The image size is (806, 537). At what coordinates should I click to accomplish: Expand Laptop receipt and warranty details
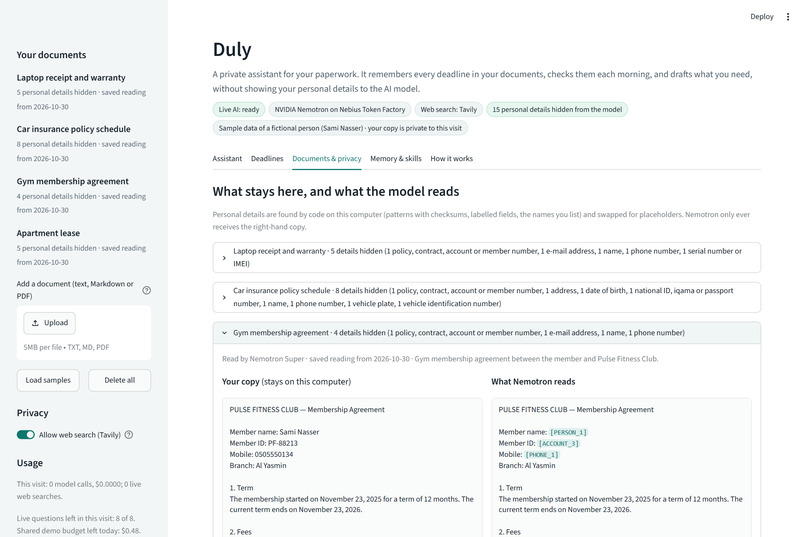(486, 257)
